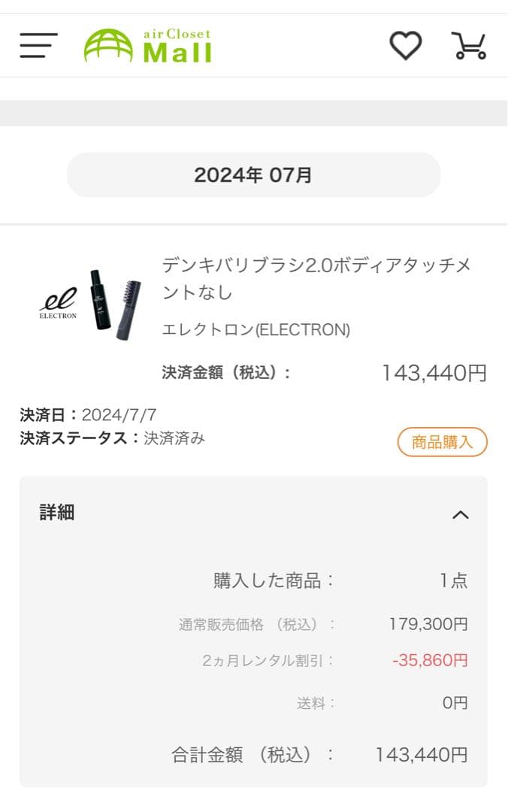Open the hamburger navigation menu
This screenshot has width=508, height=812.
point(38,45)
